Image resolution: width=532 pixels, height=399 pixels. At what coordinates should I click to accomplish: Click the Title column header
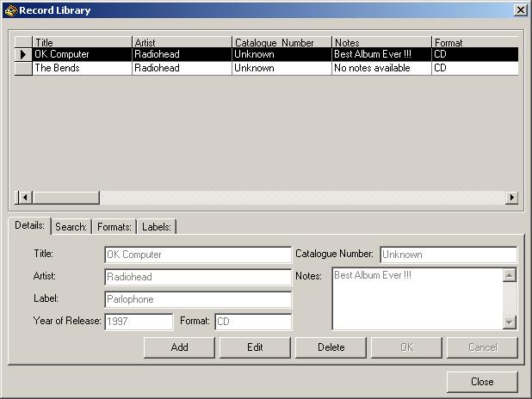82,42
